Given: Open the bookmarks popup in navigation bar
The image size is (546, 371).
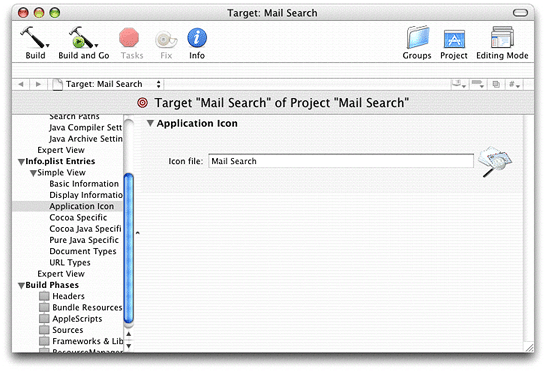Looking at the screenshot, I should pyautogui.click(x=459, y=84).
